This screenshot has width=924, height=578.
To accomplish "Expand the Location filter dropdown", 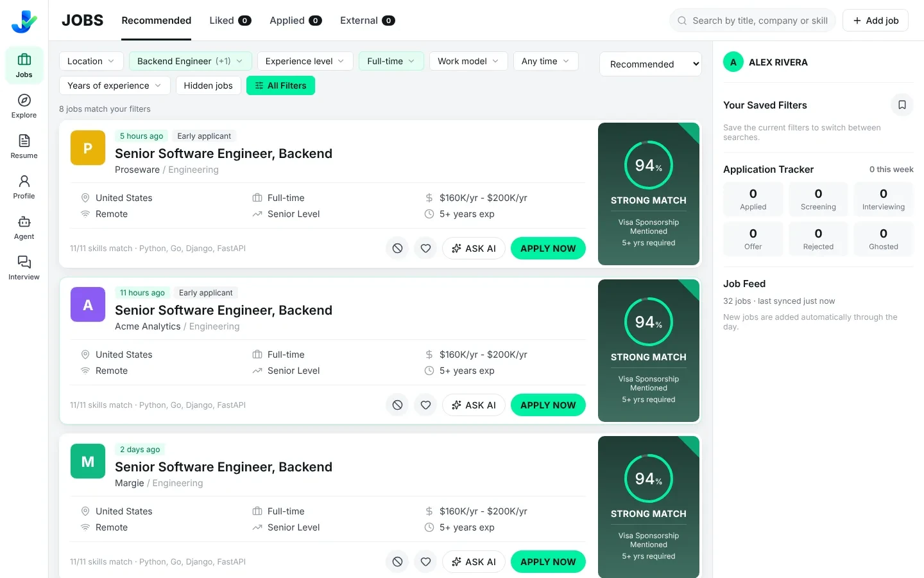I will [x=91, y=61].
